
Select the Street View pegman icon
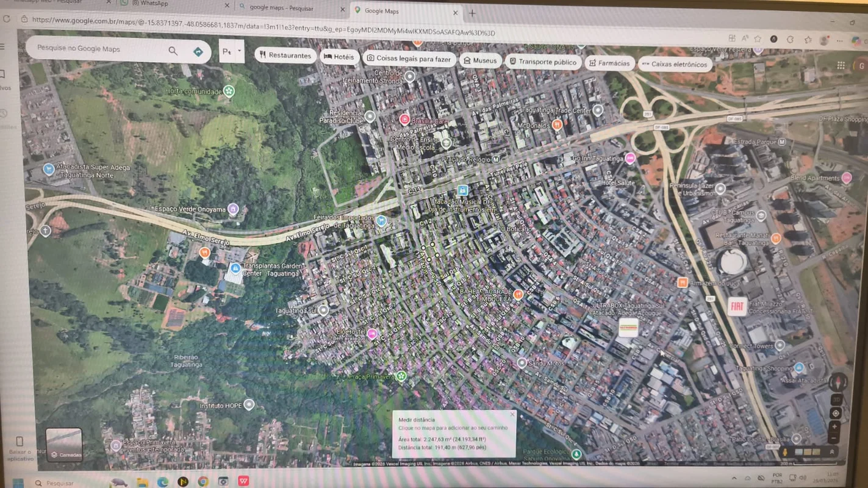(786, 452)
